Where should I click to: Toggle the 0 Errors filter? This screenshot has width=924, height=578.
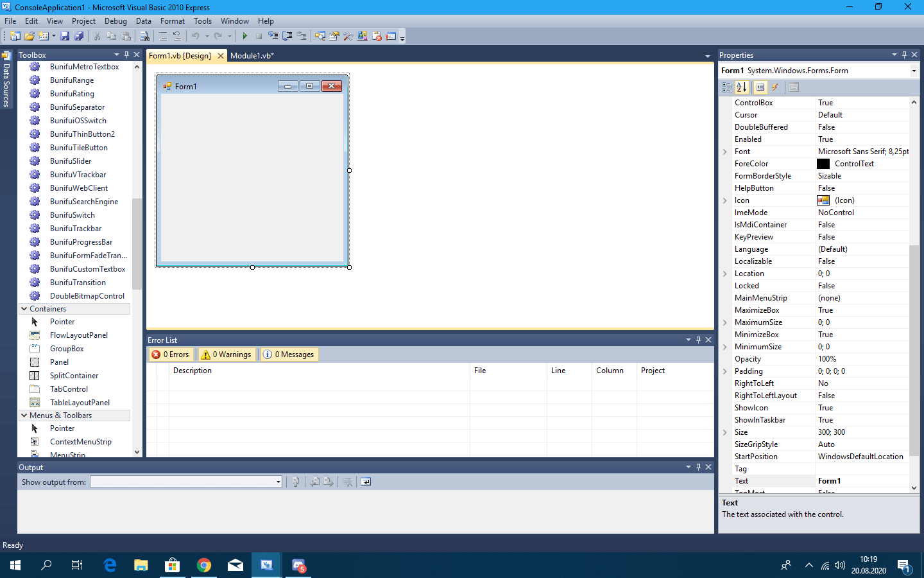coord(171,355)
